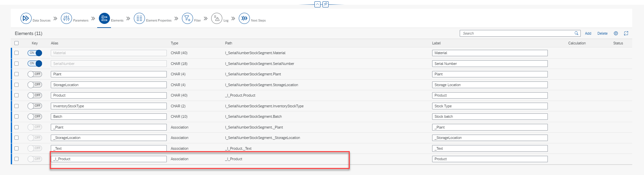
Task: Open the Data Sources step icon
Action: tap(26, 18)
